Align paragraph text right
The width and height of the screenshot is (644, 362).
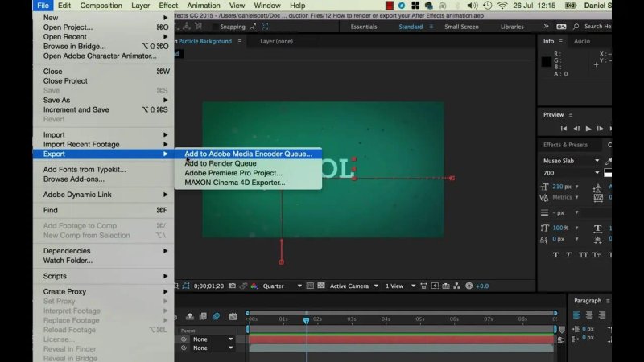click(x=602, y=315)
